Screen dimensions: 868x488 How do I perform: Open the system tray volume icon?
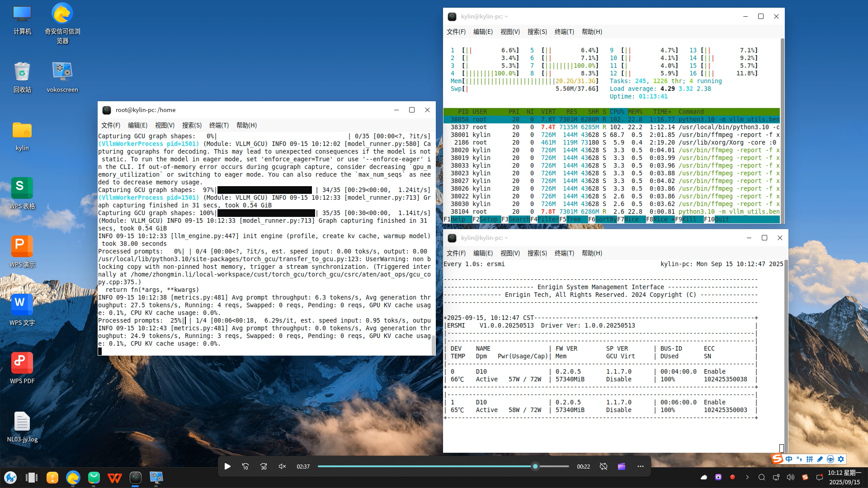pyautogui.click(x=790, y=477)
